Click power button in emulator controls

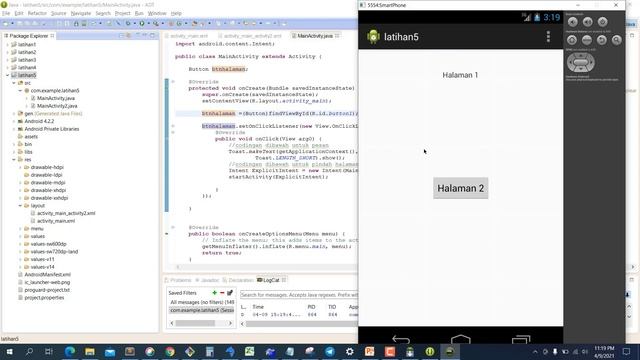coord(602,22)
